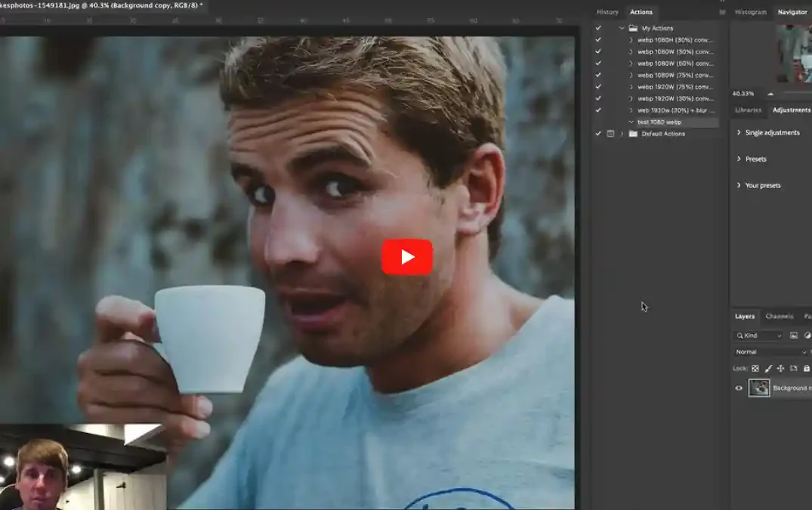Expand the Presets section
812x510 pixels.
pyautogui.click(x=739, y=159)
